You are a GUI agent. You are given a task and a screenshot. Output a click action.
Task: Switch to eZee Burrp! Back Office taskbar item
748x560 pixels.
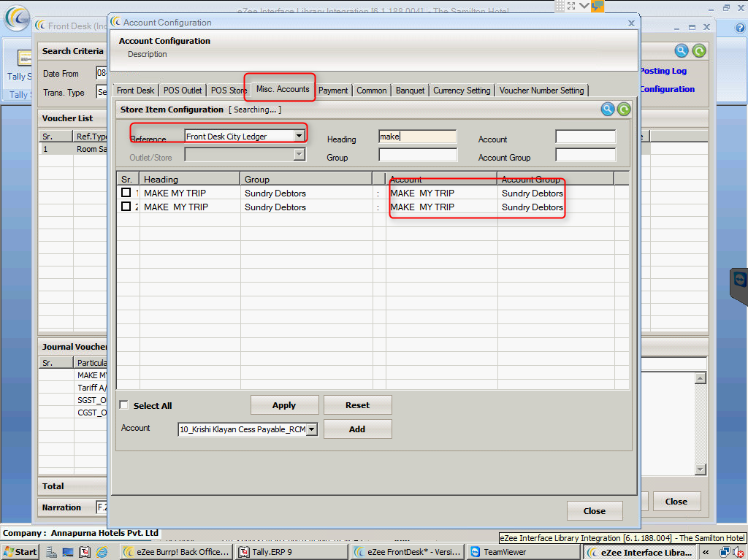click(x=175, y=552)
